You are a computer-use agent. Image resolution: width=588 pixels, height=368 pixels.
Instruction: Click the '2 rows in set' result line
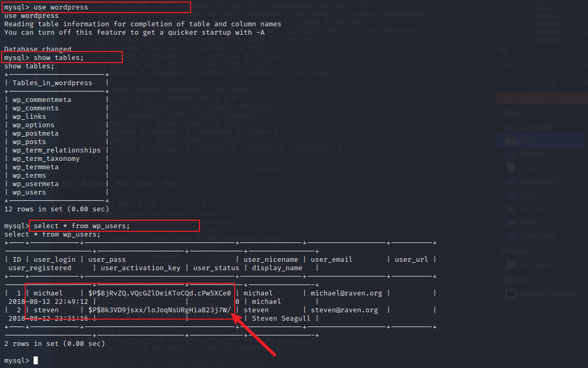point(55,344)
